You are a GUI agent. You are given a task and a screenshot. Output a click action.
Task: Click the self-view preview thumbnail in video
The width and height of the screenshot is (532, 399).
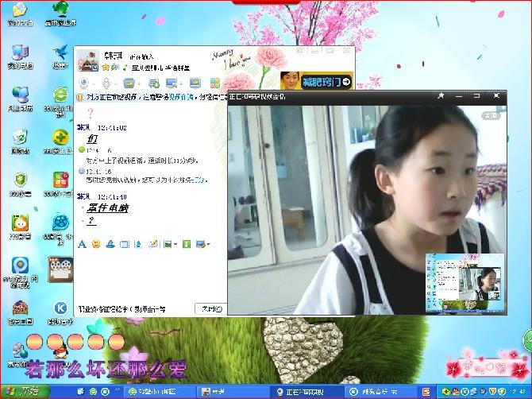pyautogui.click(x=465, y=282)
